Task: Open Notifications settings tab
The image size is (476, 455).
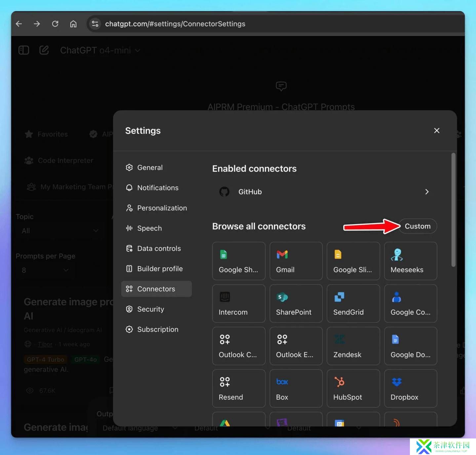Action: [157, 188]
